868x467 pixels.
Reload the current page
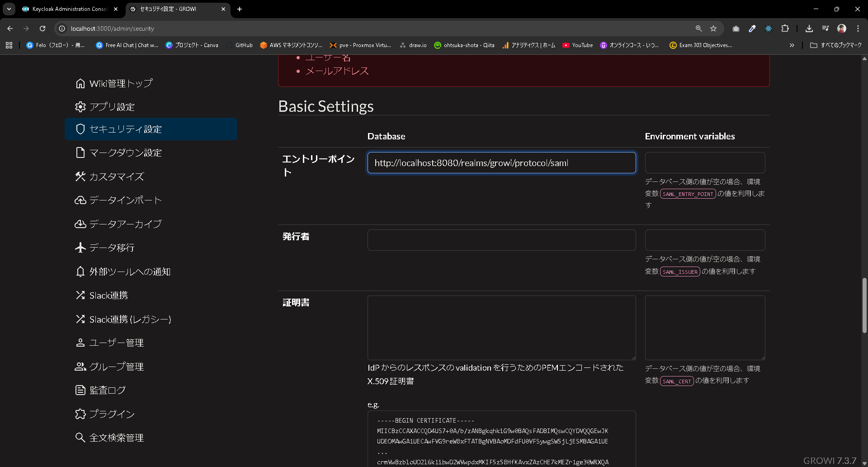point(42,29)
